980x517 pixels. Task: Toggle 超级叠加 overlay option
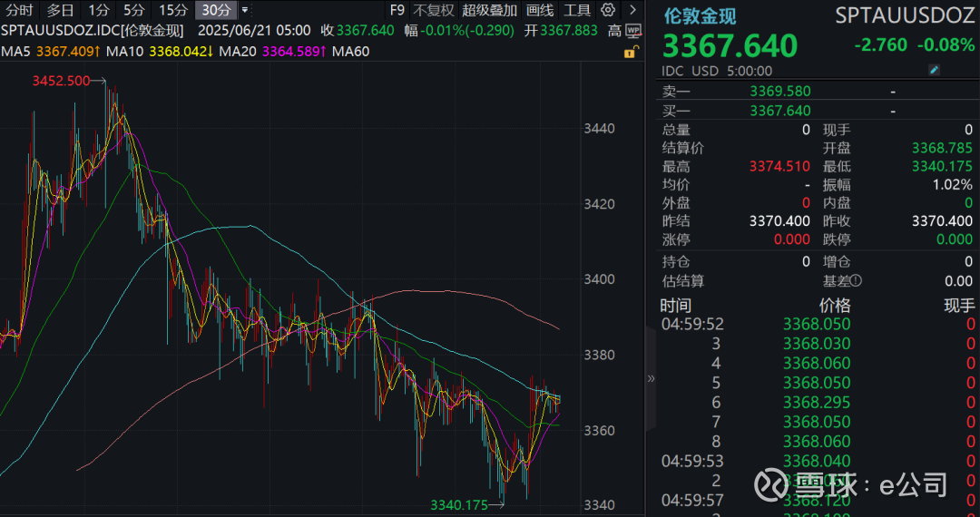click(x=489, y=11)
